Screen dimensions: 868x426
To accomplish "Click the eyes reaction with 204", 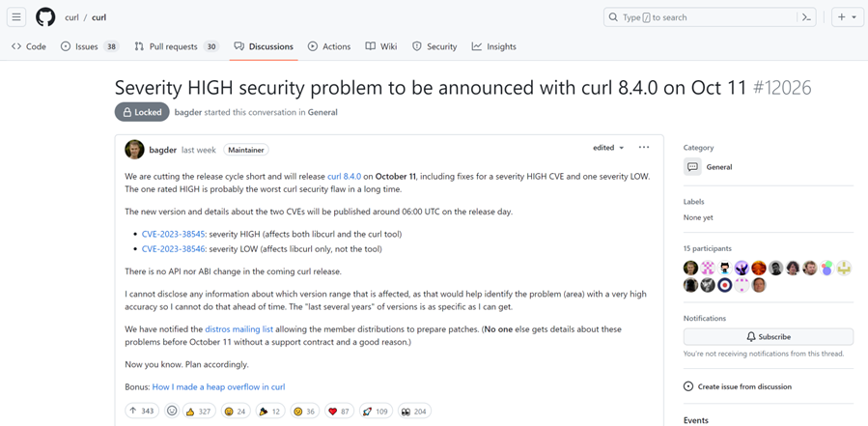I will click(414, 411).
